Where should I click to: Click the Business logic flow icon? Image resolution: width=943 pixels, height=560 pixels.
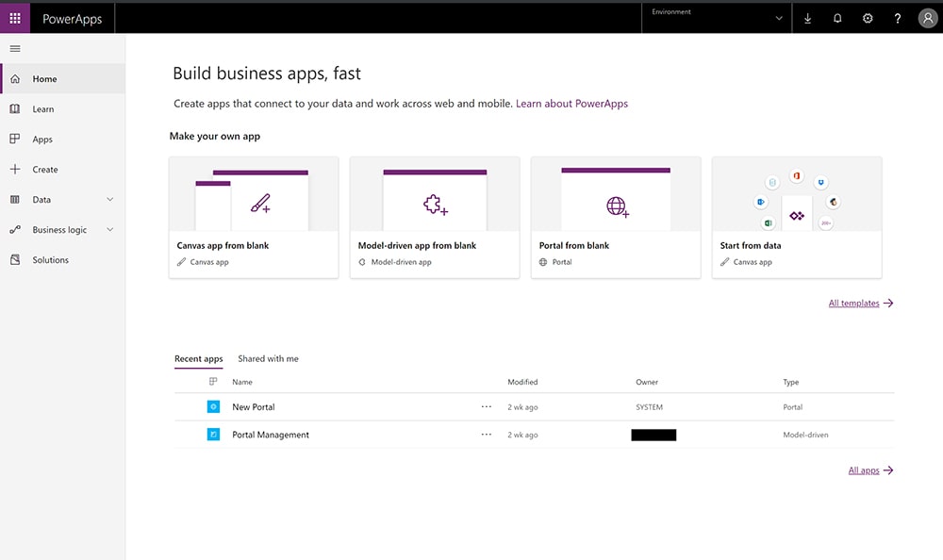(15, 229)
